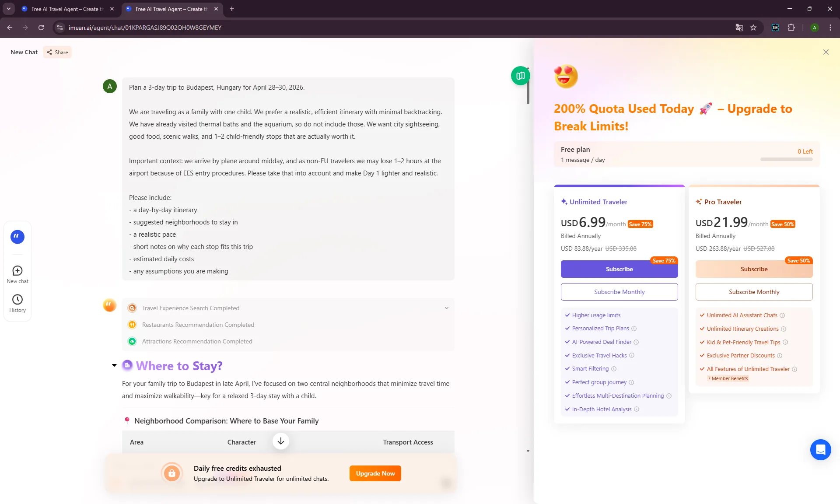Click info icon next to Unlimited Itinerary Creations

pyautogui.click(x=784, y=329)
